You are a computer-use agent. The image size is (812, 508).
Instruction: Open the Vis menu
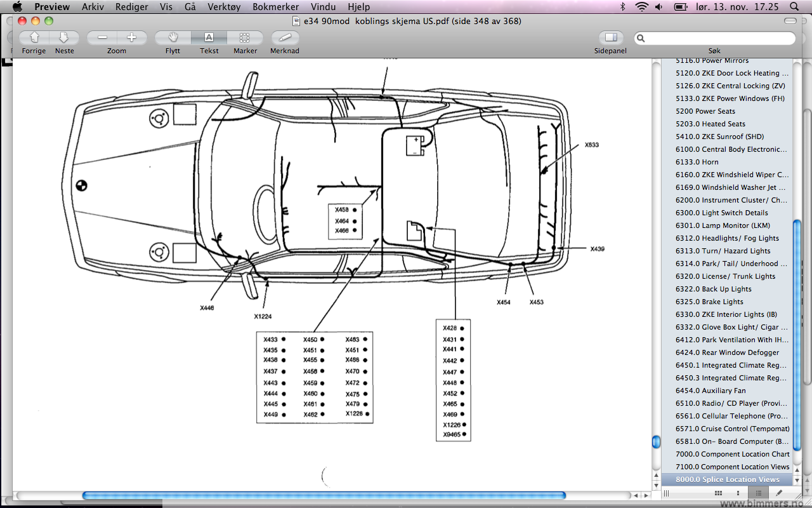coord(166,7)
